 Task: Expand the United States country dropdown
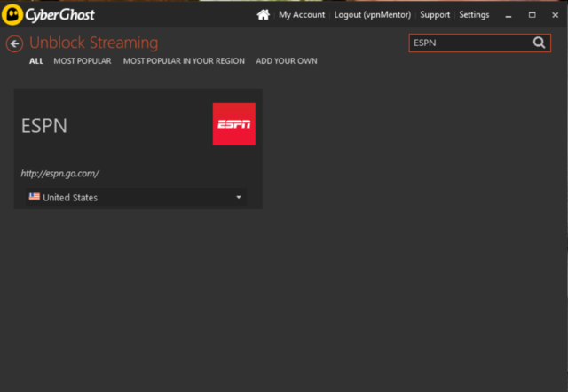[x=137, y=197]
